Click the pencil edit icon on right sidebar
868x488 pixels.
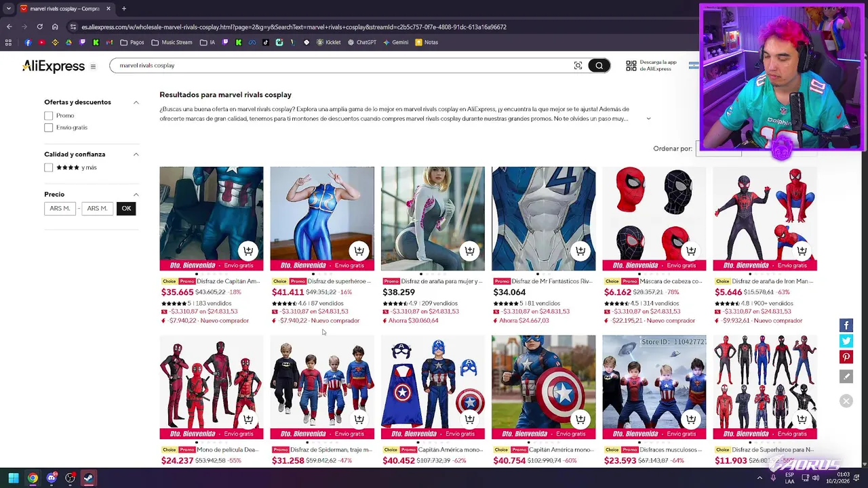[846, 376]
